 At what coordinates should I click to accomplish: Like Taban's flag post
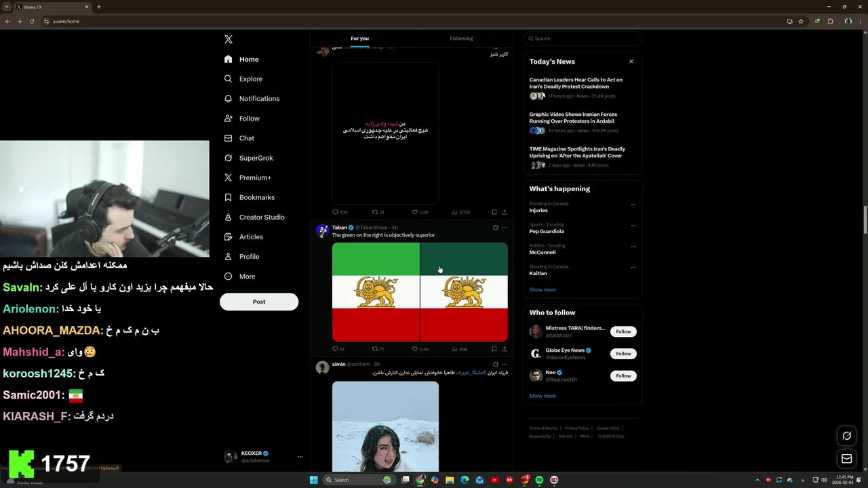pos(420,349)
